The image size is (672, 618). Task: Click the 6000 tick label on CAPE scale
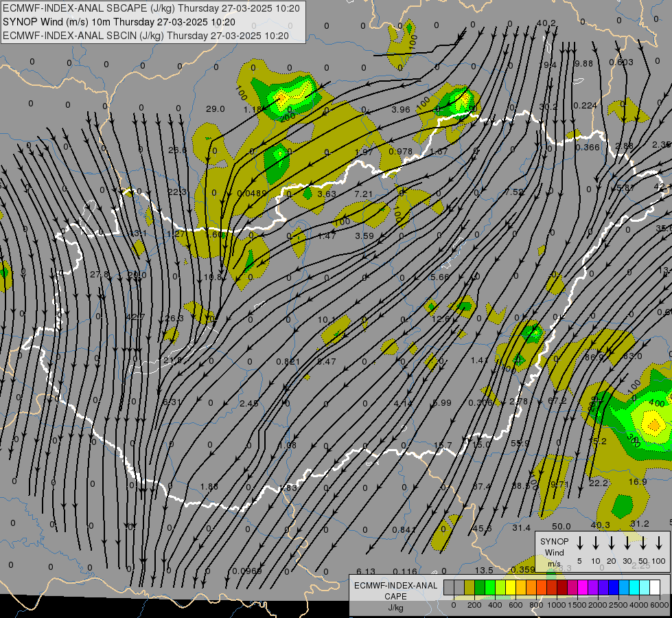point(660,605)
